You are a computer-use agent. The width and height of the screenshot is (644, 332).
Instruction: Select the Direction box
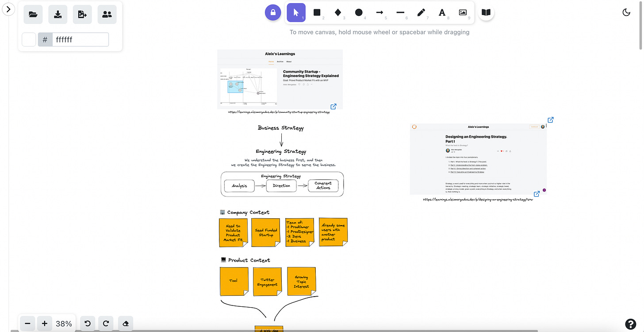pos(281,185)
